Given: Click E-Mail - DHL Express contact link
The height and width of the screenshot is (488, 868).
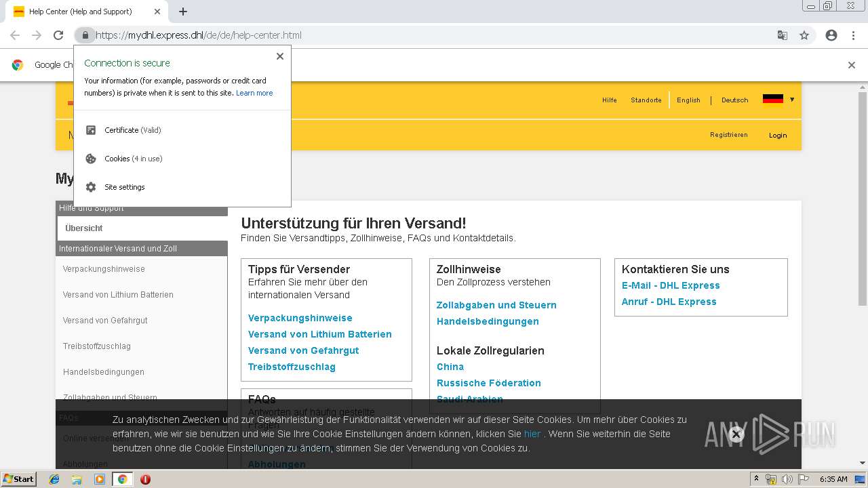Looking at the screenshot, I should pos(671,285).
